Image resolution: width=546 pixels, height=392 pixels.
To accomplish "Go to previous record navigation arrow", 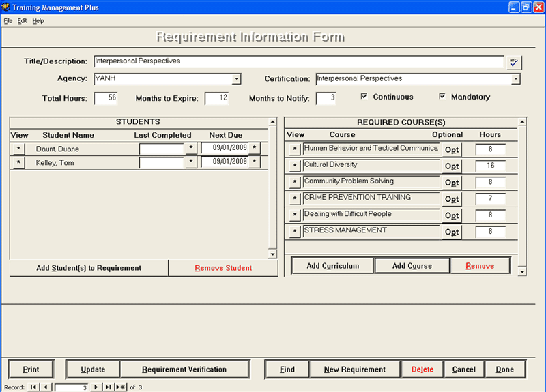I will 45,387.
